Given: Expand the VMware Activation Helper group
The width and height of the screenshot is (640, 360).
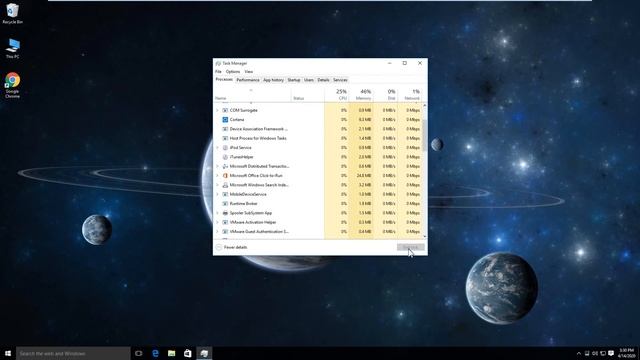Looking at the screenshot, I should (217, 222).
